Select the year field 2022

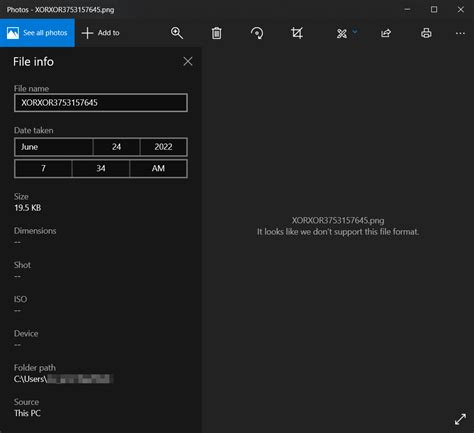pos(164,147)
